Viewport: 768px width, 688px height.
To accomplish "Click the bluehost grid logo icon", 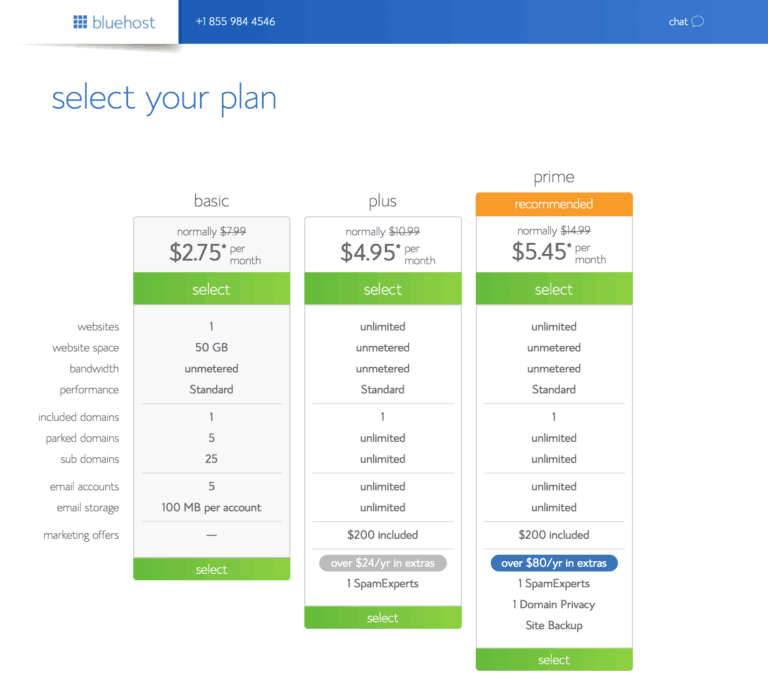I will tap(80, 22).
